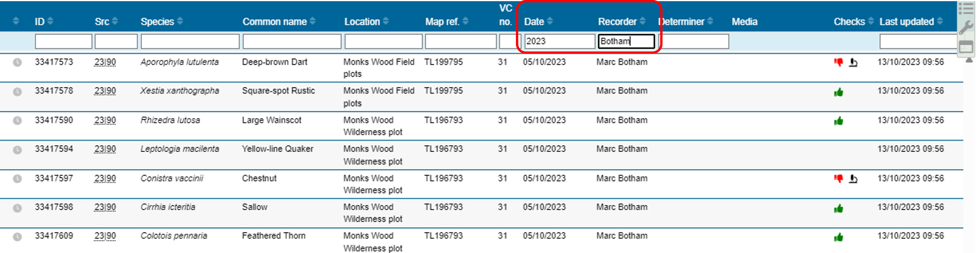Image resolution: width=980 pixels, height=253 pixels.
Task: Sort by the Determiner column arrows
Action: [x=710, y=21]
